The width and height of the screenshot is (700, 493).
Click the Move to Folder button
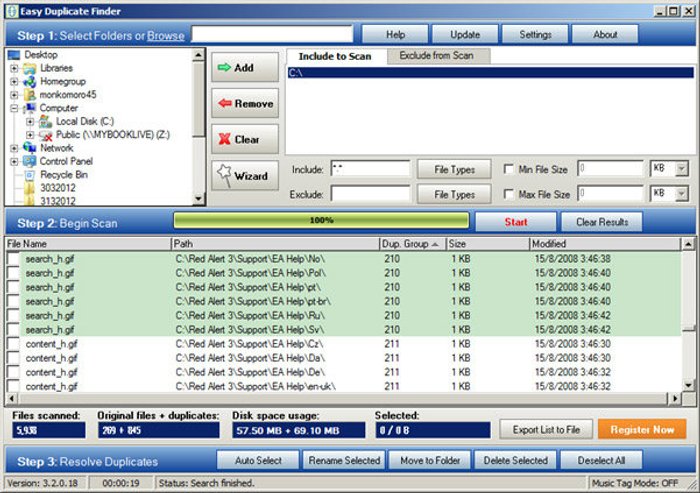click(430, 460)
